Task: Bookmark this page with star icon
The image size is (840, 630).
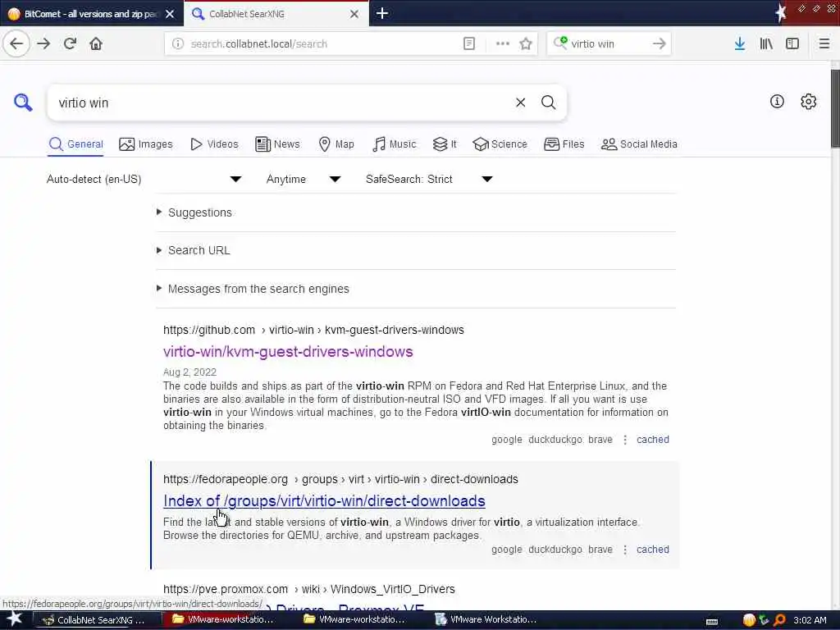Action: tap(526, 44)
